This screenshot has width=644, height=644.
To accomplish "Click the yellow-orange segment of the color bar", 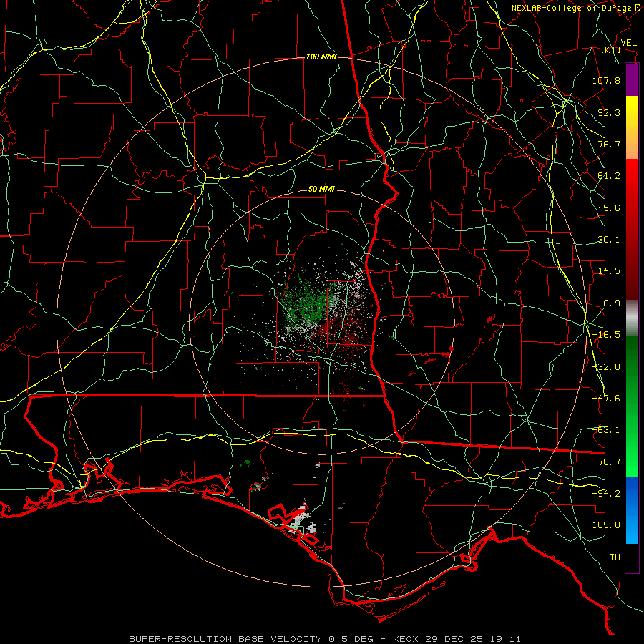I will (x=632, y=127).
